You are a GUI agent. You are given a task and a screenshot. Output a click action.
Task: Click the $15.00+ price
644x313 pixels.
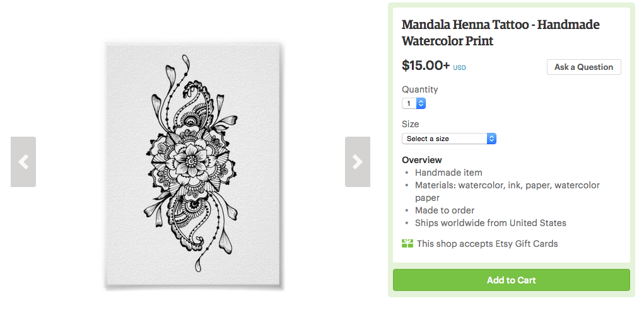pos(426,65)
